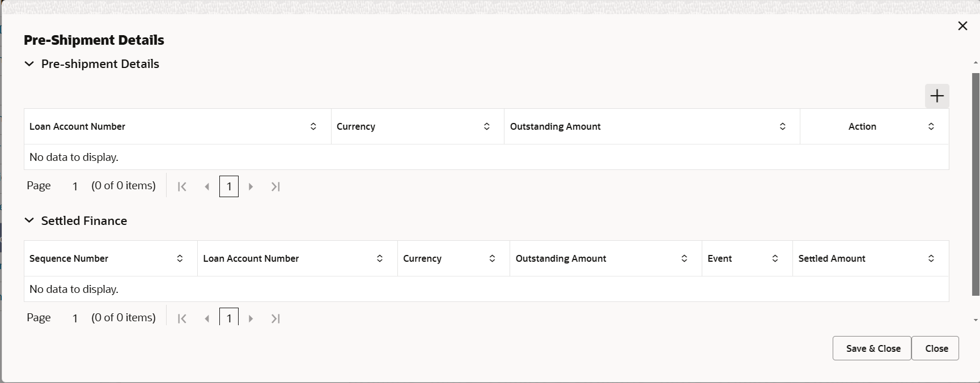Go to previous page of the Settled Finance table
Viewport: 980px width, 383px height.
pos(207,318)
